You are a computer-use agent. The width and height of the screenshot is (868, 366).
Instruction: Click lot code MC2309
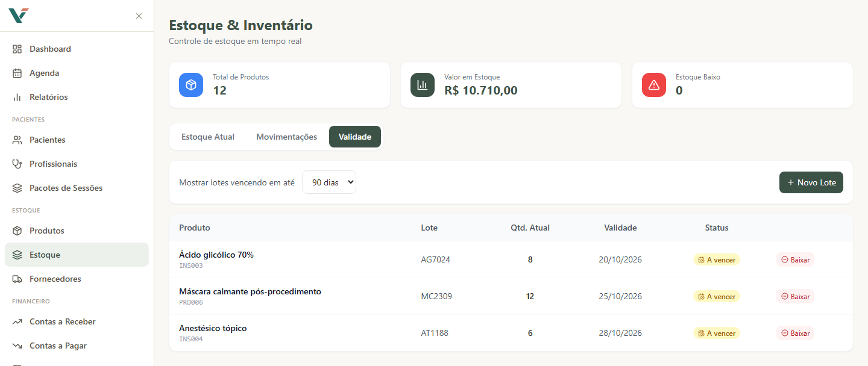pyautogui.click(x=436, y=296)
